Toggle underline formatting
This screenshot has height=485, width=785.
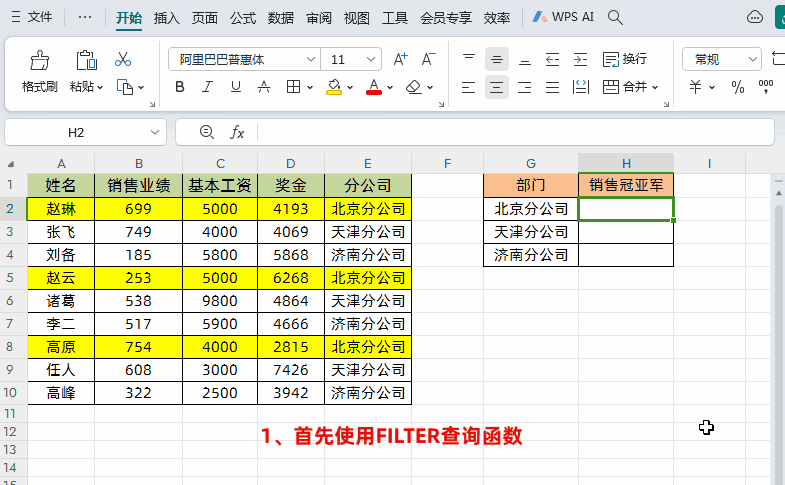coord(236,87)
